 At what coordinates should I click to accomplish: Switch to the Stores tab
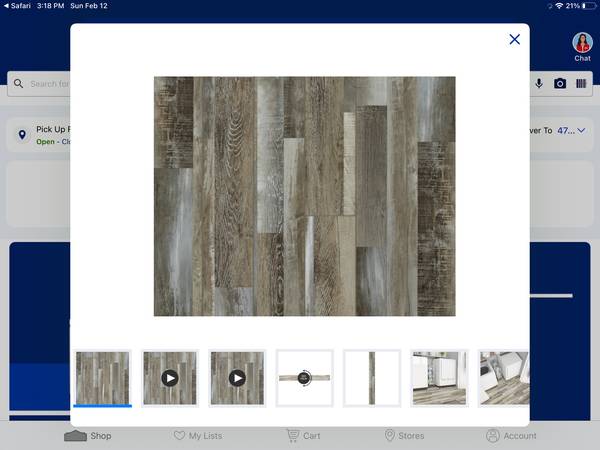pos(404,436)
